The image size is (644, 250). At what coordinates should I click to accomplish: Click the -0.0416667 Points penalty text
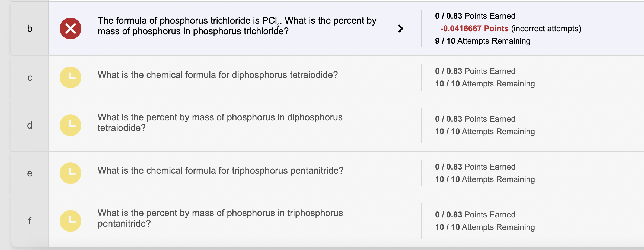click(474, 28)
